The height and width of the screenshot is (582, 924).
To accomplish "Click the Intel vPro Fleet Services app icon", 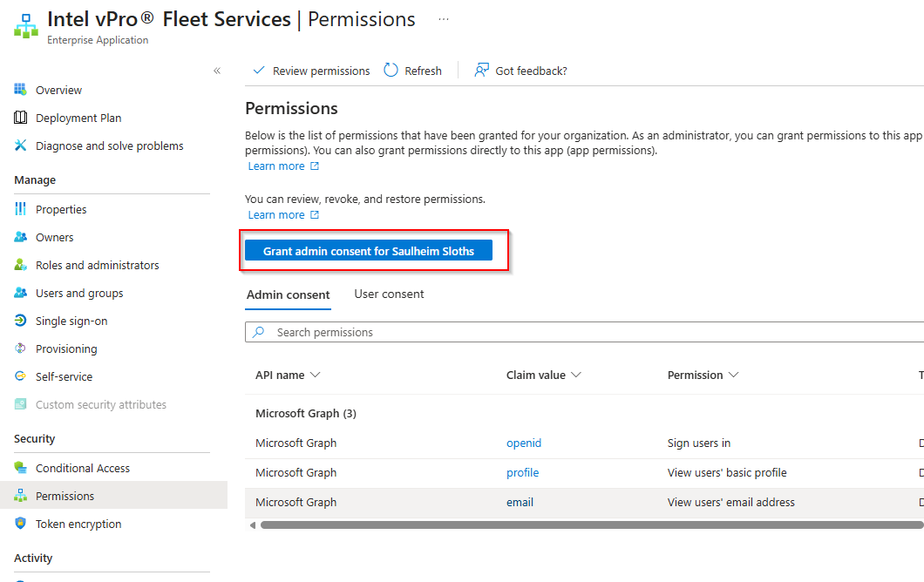I will click(26, 26).
